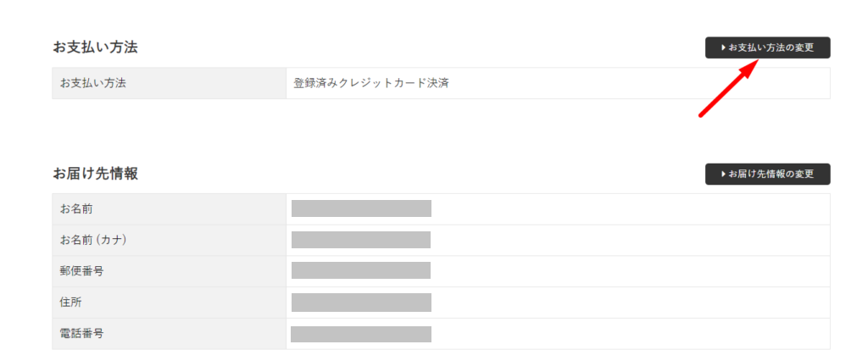Click the 電話番号 row label
The height and width of the screenshot is (361, 868).
point(82,334)
